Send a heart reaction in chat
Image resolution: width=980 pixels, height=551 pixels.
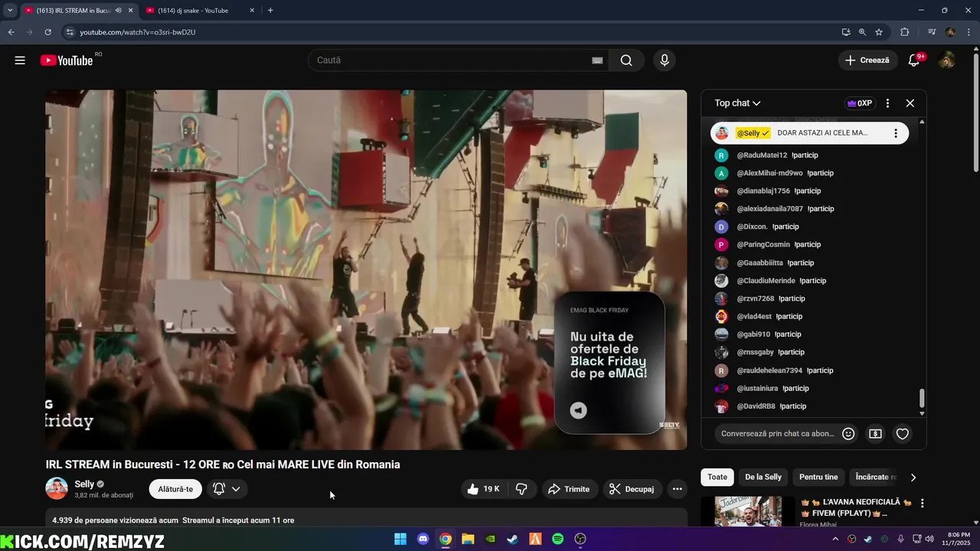(x=903, y=434)
